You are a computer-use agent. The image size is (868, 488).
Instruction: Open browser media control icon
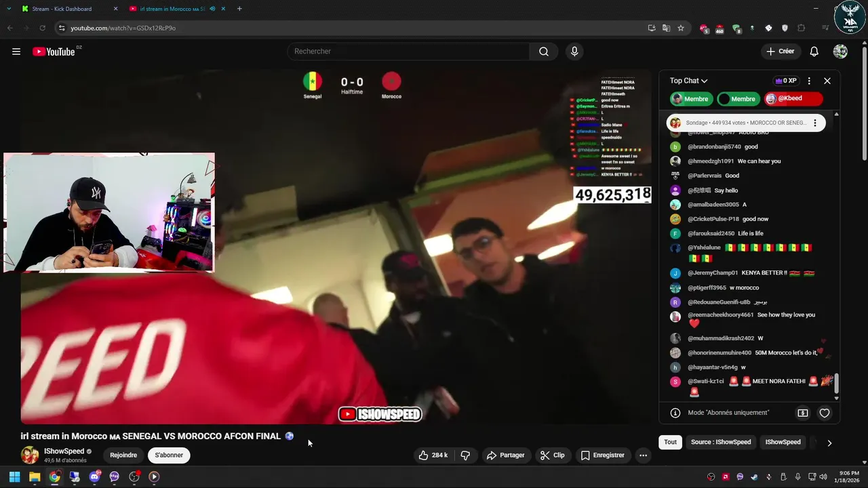click(x=825, y=28)
